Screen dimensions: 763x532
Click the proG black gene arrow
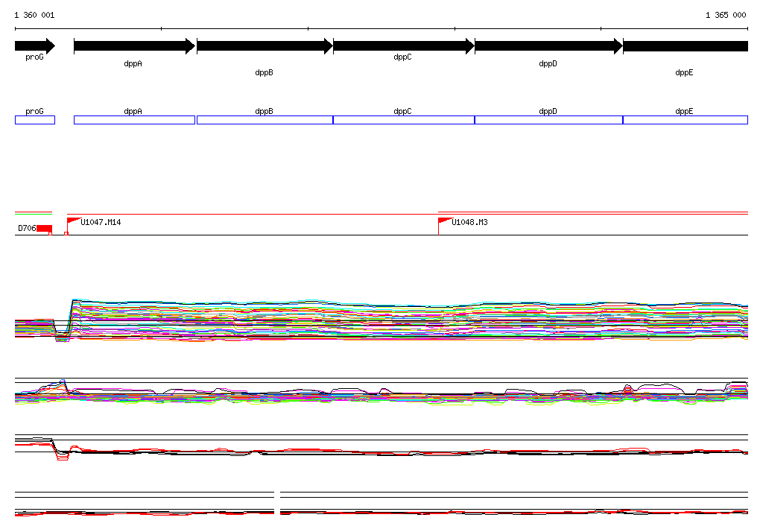click(x=35, y=46)
